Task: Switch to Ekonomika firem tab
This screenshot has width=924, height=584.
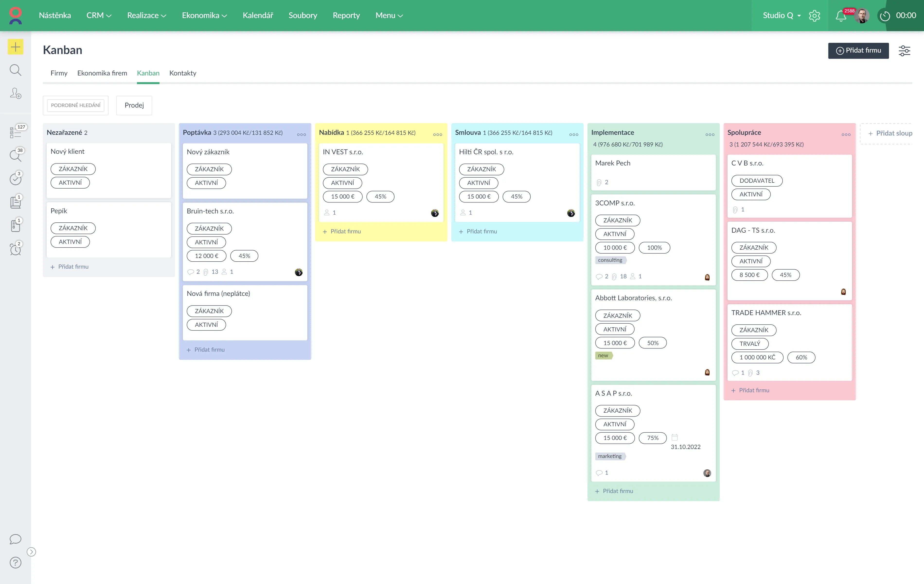Action: coord(102,73)
